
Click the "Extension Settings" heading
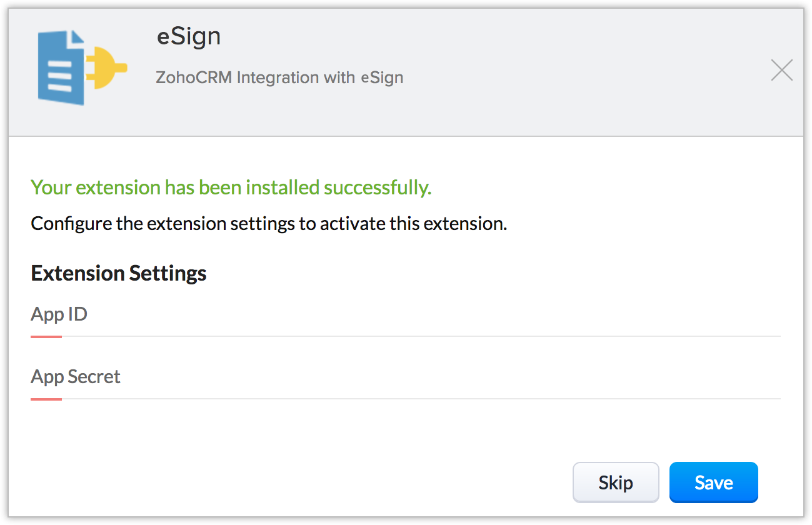pyautogui.click(x=119, y=273)
